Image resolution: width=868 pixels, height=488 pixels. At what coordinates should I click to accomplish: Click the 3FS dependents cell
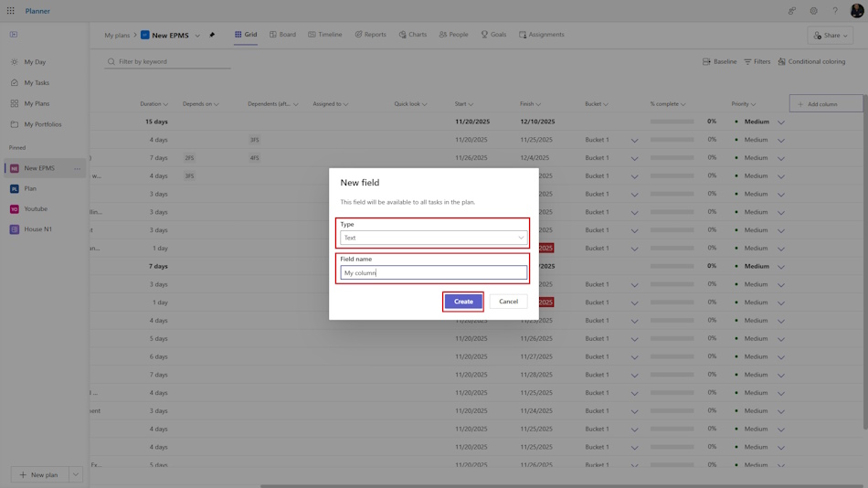[254, 140]
